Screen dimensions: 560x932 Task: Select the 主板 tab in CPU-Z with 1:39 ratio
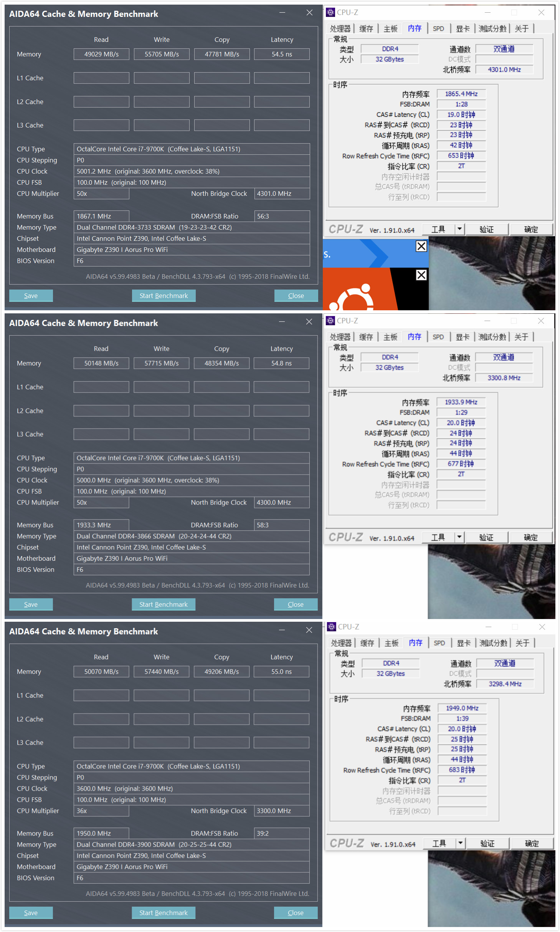tap(391, 643)
